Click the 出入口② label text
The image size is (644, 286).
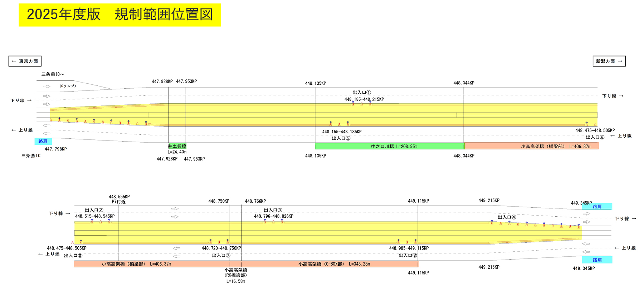[94, 210]
